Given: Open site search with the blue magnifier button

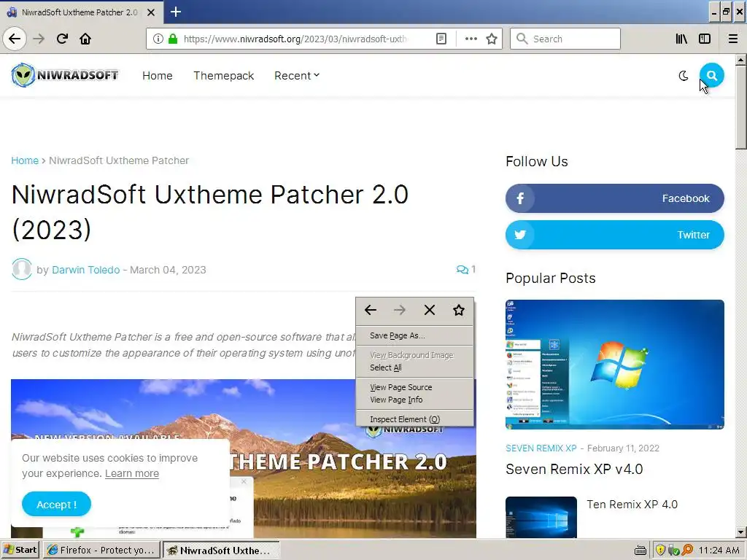Looking at the screenshot, I should tap(712, 75).
